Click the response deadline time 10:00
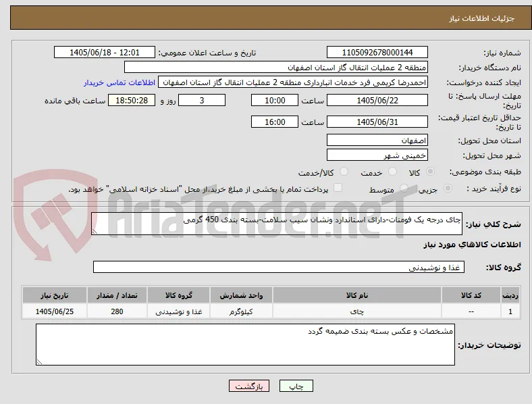Viewport: 532px width, 404px height. pos(275,100)
